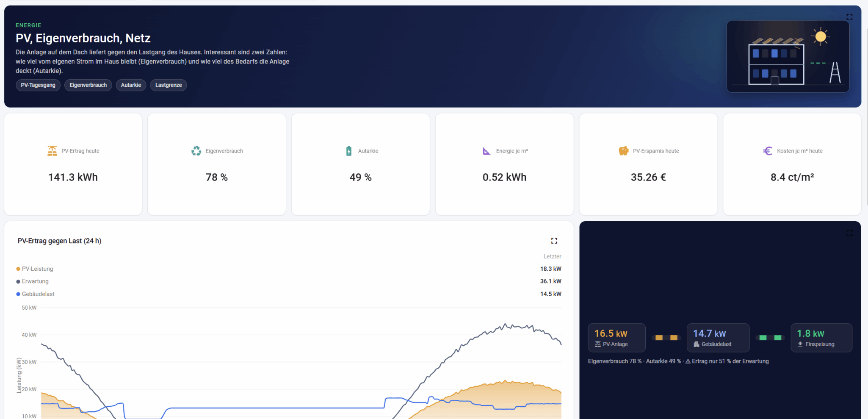
Task: Click the solar icon under 16.5 kW
Action: click(x=598, y=344)
